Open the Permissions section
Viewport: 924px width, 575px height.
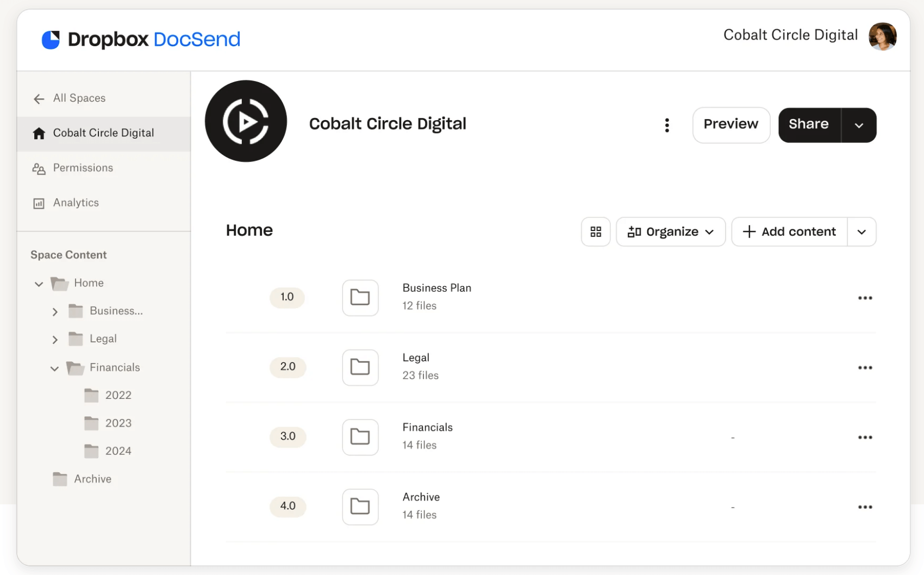click(83, 168)
